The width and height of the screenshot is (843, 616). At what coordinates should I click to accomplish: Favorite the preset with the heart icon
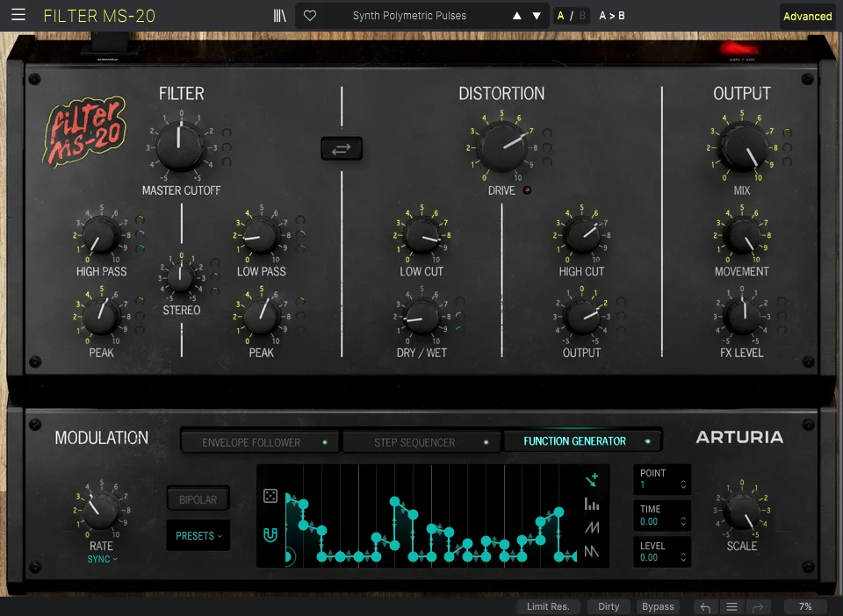pos(310,16)
